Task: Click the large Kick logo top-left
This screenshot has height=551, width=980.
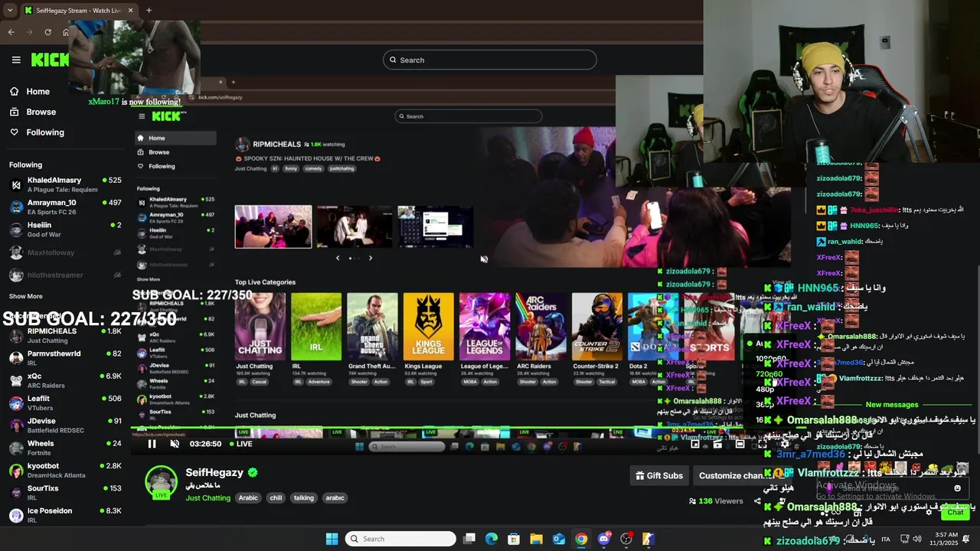Action: pyautogui.click(x=50, y=60)
